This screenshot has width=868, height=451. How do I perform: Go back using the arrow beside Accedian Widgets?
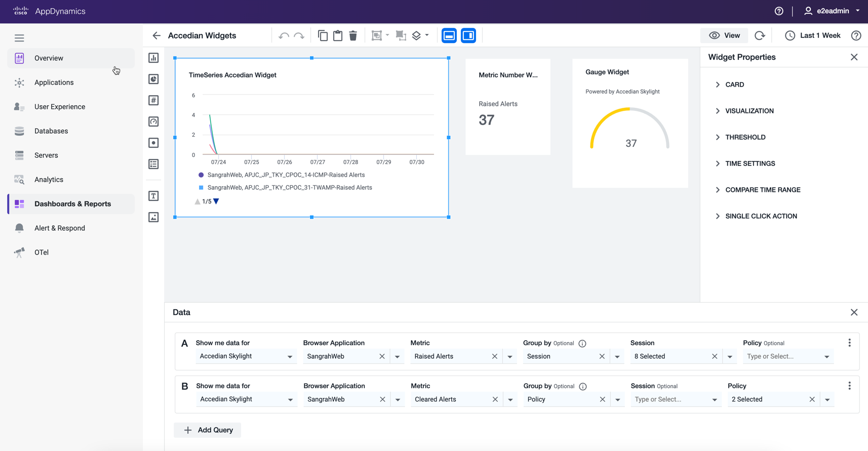[156, 35]
